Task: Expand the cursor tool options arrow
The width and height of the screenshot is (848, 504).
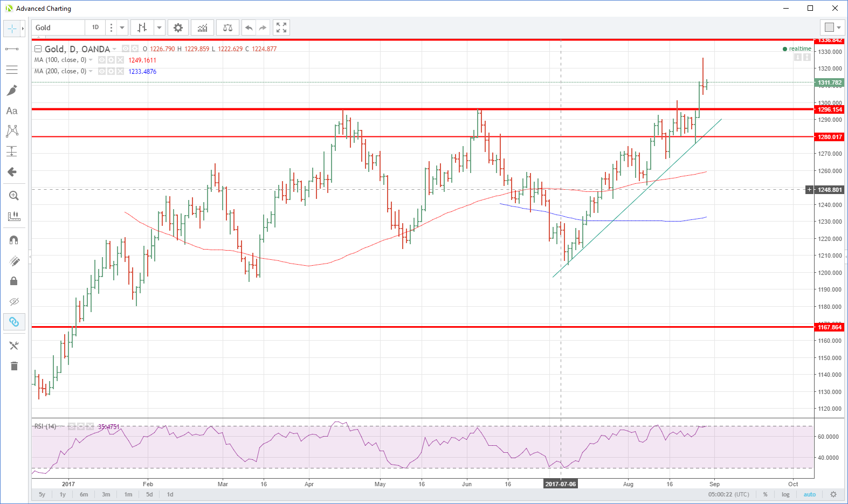Action: (23, 29)
